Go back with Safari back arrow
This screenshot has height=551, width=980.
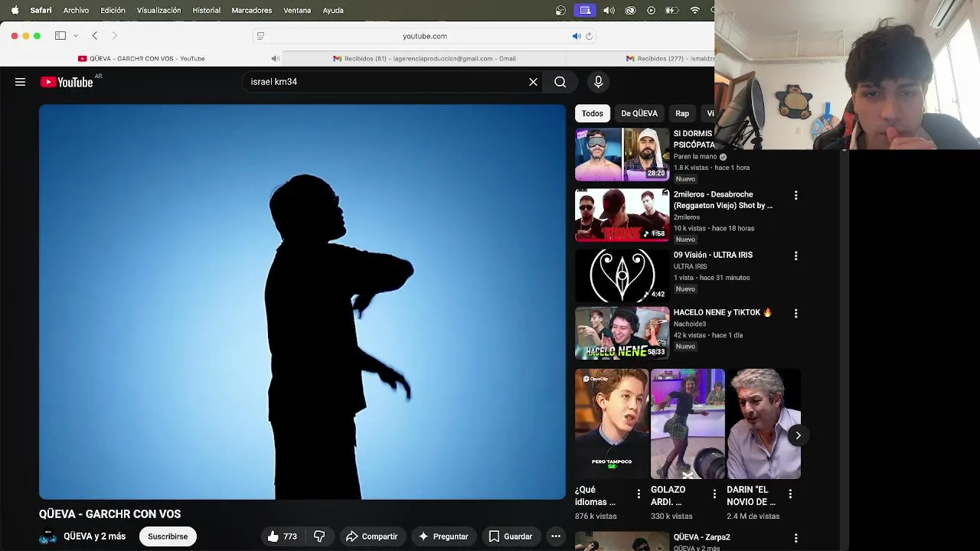(95, 35)
